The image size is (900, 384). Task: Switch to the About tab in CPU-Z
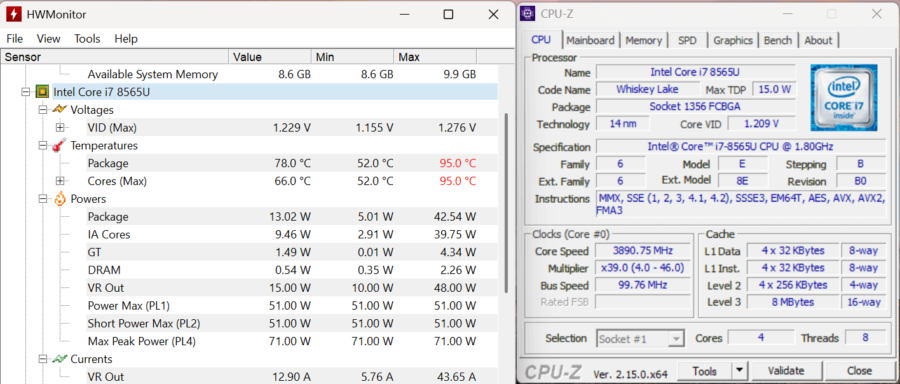coord(818,40)
